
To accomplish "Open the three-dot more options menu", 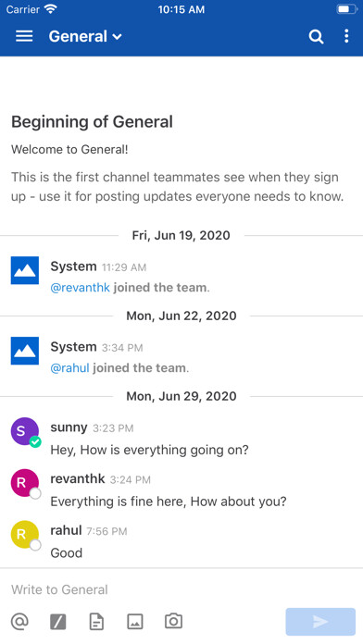I will click(346, 36).
